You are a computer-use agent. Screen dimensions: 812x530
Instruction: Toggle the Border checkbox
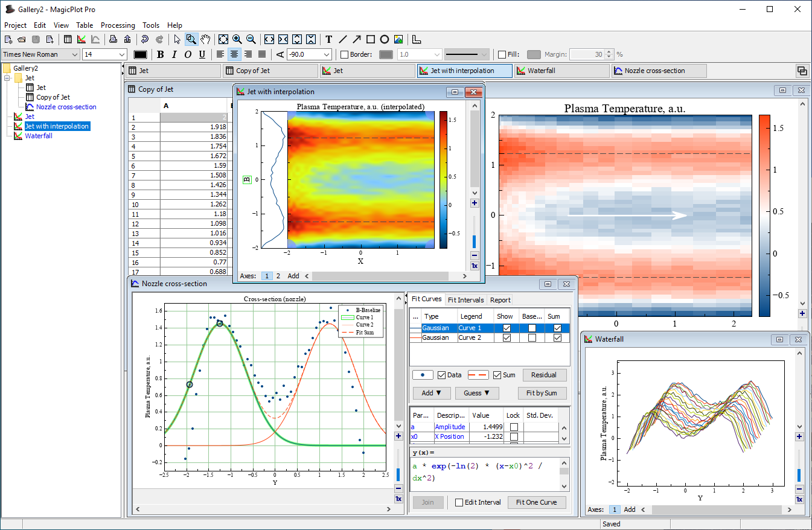tap(344, 54)
